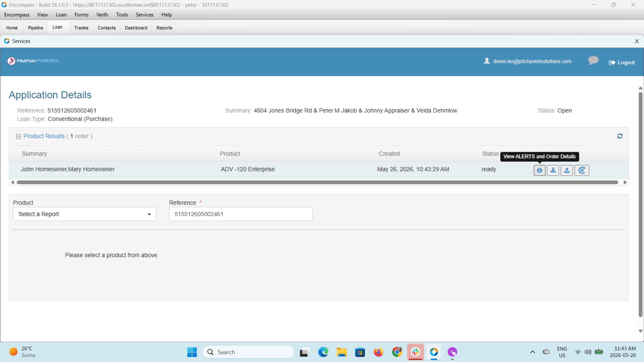Click the Services panel icon
Screen dimensions: 644x362
point(7,41)
